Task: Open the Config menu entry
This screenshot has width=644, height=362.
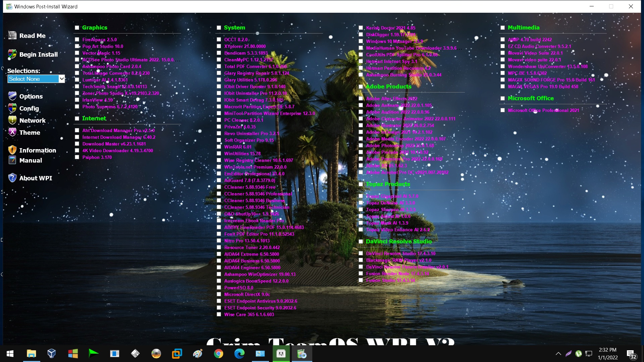Action: point(29,109)
